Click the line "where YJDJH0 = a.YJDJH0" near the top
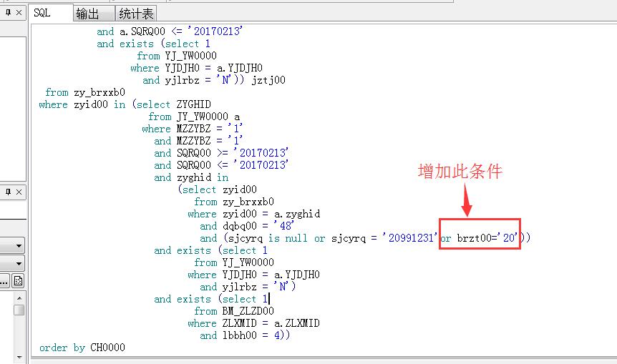This screenshot has width=617, height=364. coord(197,68)
